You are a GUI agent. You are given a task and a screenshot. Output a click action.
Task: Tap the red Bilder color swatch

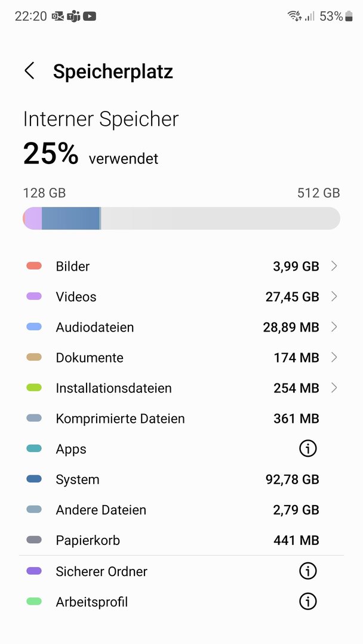pos(34,266)
